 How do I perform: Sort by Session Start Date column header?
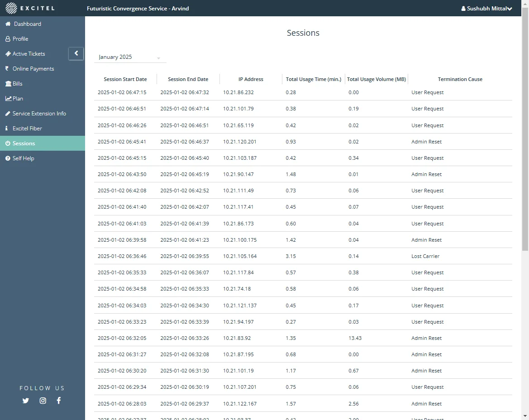(125, 79)
